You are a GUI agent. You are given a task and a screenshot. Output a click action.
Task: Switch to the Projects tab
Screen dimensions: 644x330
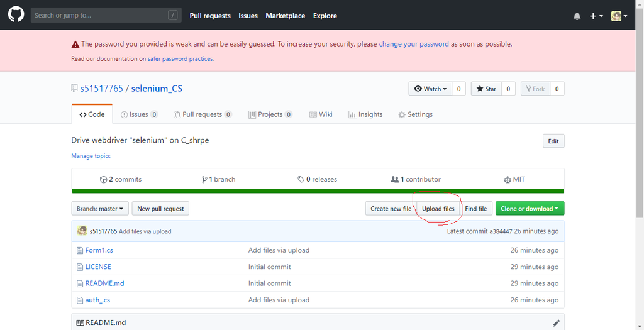click(x=270, y=114)
